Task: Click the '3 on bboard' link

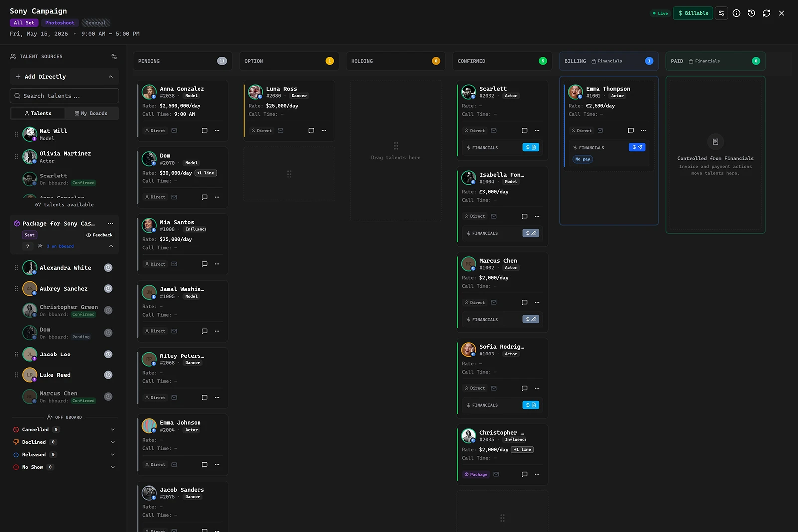Action: click(60, 246)
